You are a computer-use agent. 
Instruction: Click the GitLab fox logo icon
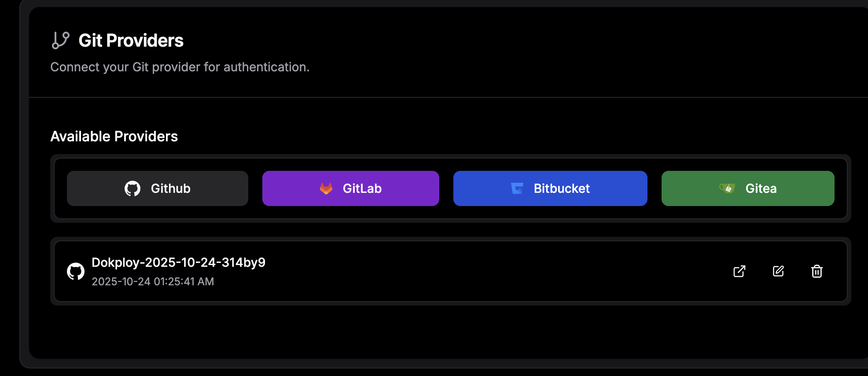click(x=326, y=188)
